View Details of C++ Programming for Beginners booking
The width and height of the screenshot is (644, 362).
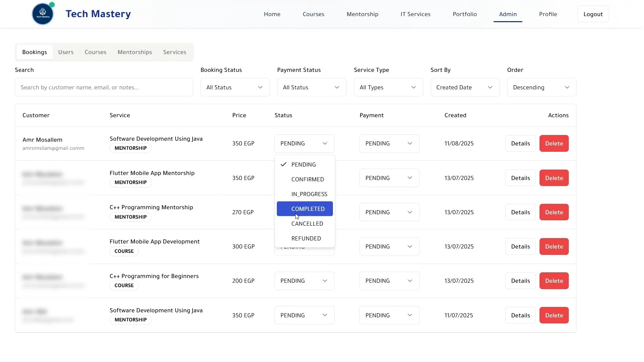[x=520, y=281]
